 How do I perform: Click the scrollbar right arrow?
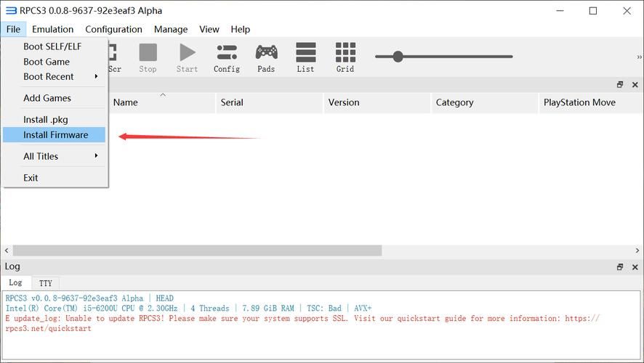(637, 250)
